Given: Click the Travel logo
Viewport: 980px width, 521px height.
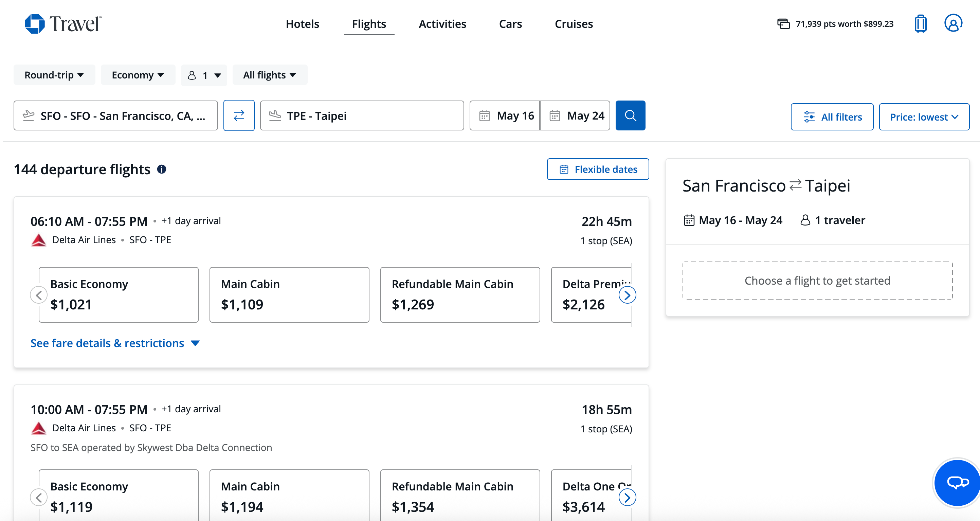Looking at the screenshot, I should [x=63, y=23].
